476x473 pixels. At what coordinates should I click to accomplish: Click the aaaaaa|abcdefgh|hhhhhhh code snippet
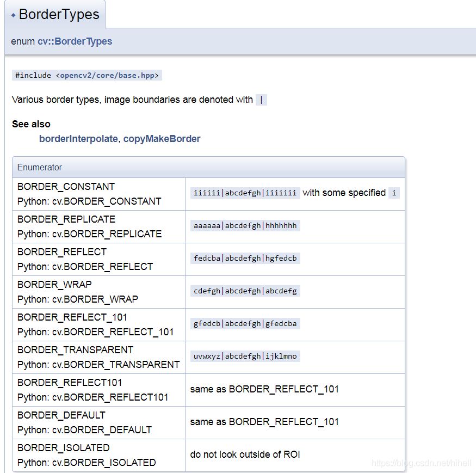tap(245, 225)
